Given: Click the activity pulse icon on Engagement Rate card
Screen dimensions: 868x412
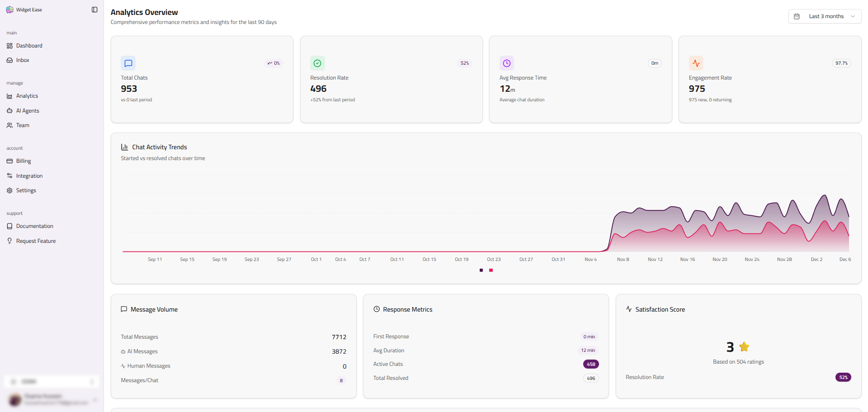Looking at the screenshot, I should pos(696,63).
